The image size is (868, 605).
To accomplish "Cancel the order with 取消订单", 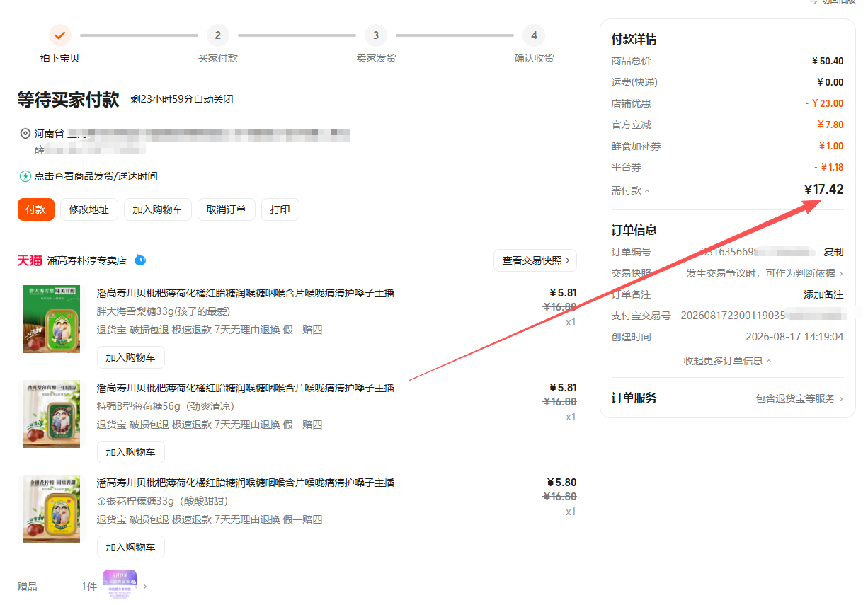I will coord(227,209).
